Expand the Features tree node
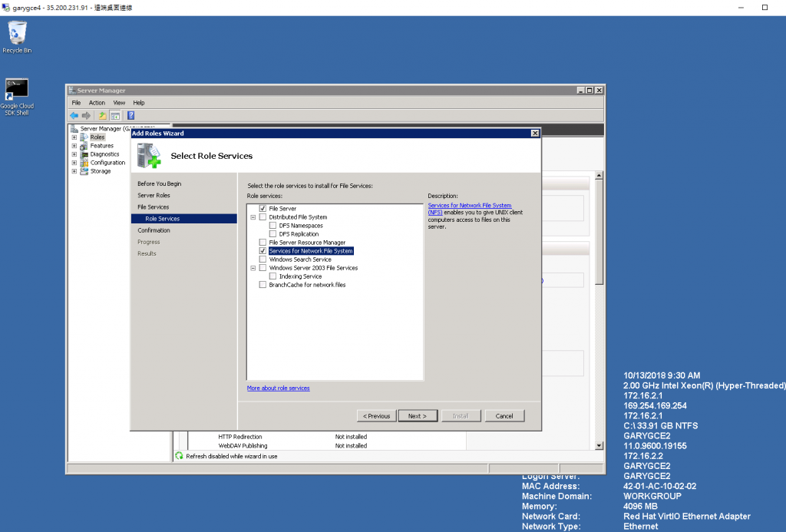The width and height of the screenshot is (786, 532). [74, 145]
